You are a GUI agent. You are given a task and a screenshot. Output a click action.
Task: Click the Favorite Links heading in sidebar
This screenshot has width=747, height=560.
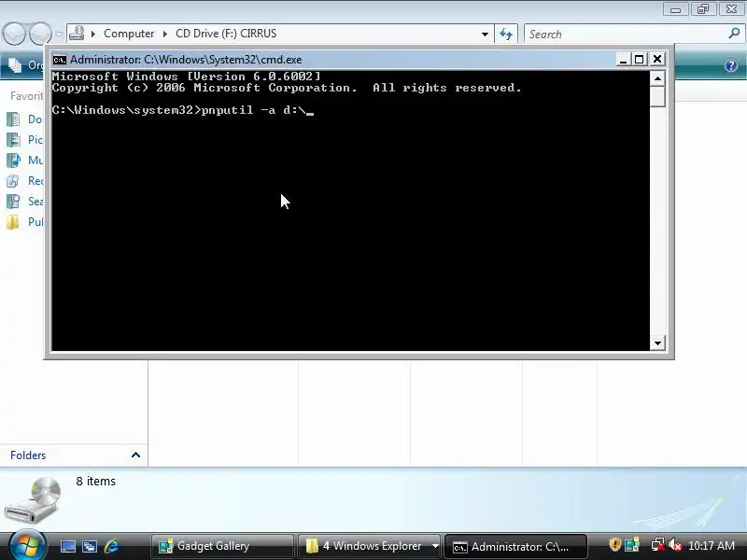[x=27, y=96]
